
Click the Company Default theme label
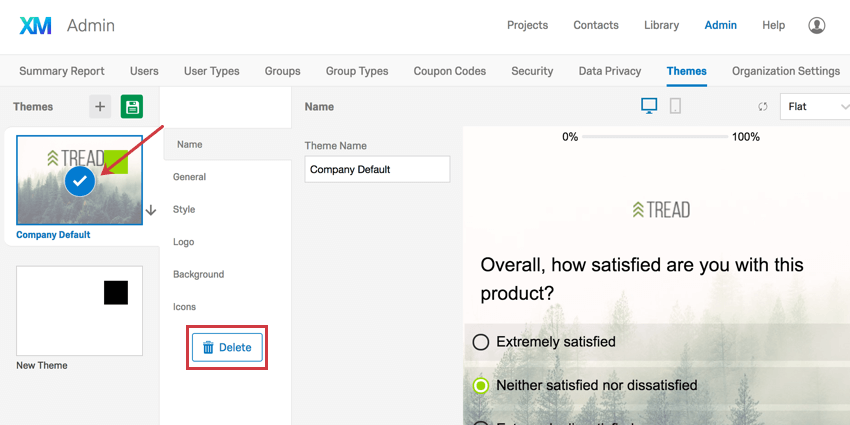tap(53, 235)
